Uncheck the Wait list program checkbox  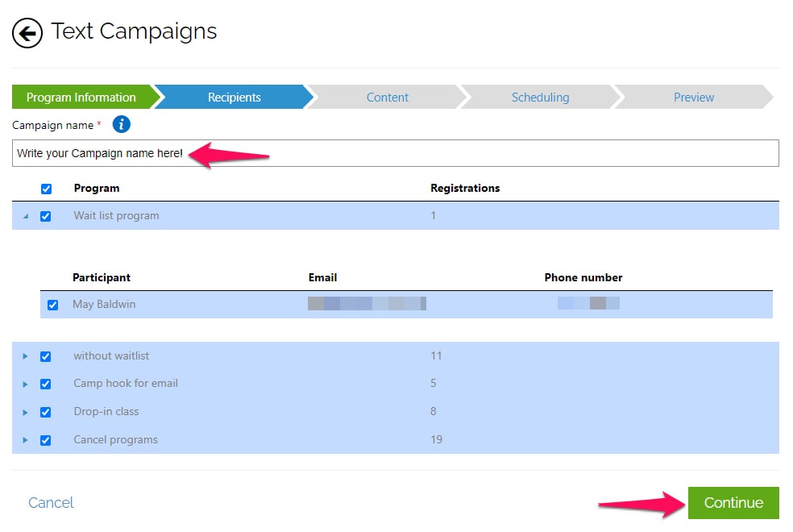46,216
